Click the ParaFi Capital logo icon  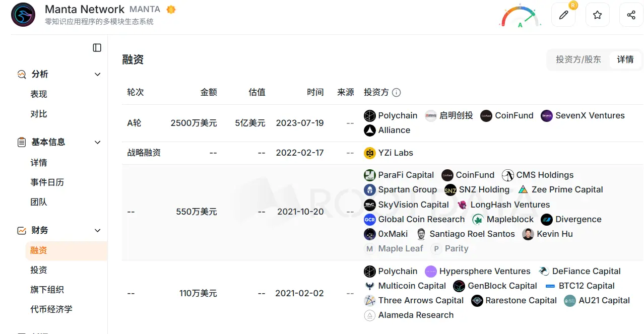point(370,175)
